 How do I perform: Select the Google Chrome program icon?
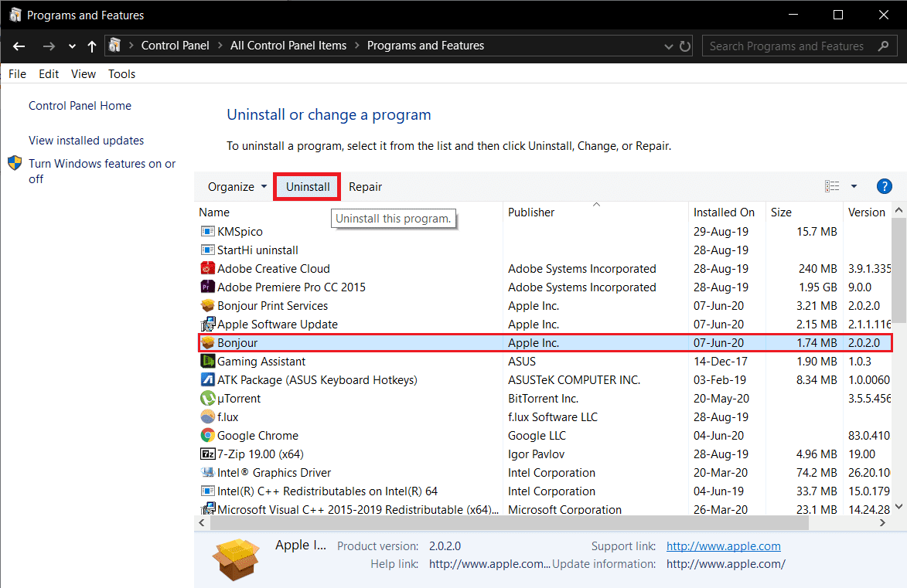point(207,436)
